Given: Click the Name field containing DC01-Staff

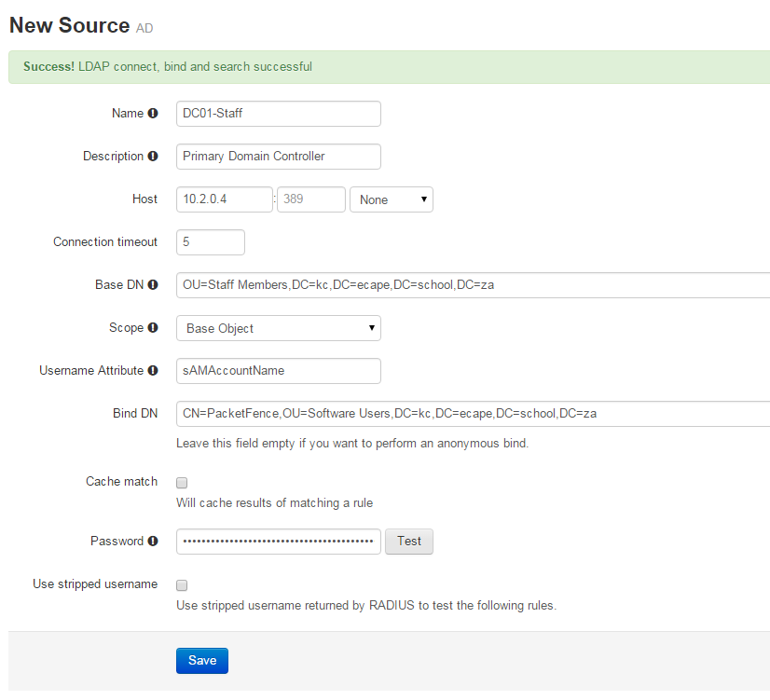Looking at the screenshot, I should [x=278, y=114].
